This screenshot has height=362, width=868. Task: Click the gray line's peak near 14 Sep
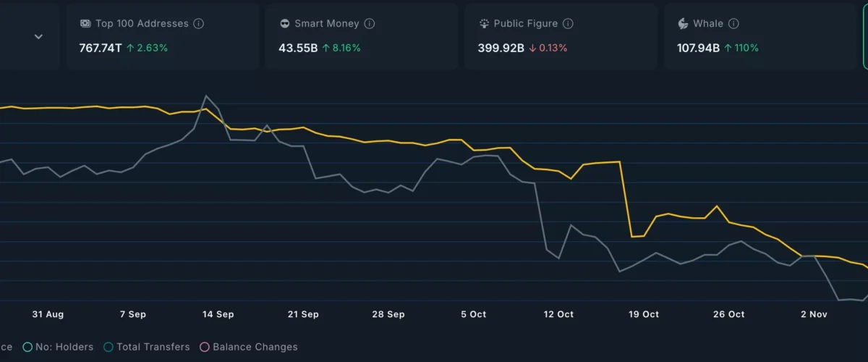(x=207, y=96)
